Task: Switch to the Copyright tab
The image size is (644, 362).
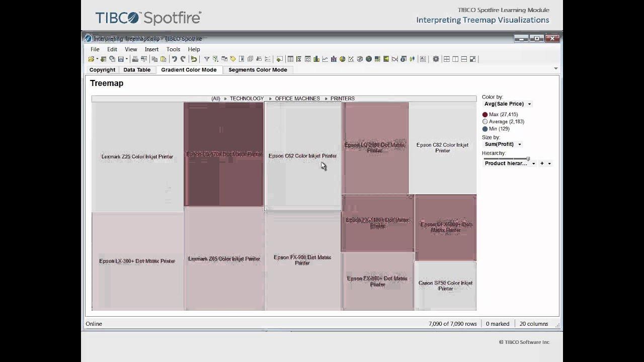Action: coord(103,70)
